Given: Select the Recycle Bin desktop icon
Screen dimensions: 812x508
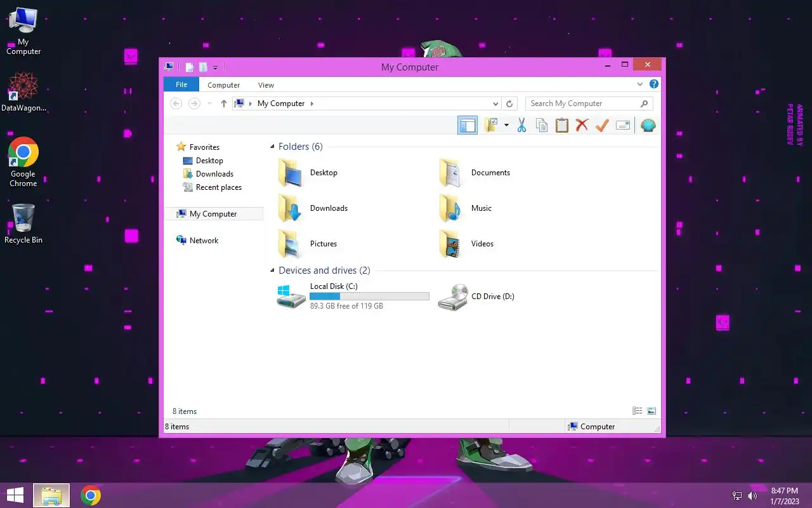Looking at the screenshot, I should [x=23, y=224].
